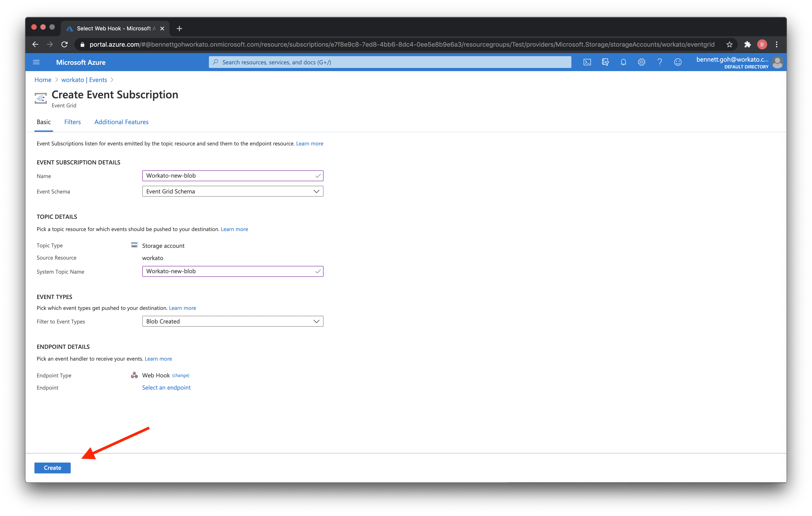Open Chrome extensions puzzle icon

748,44
